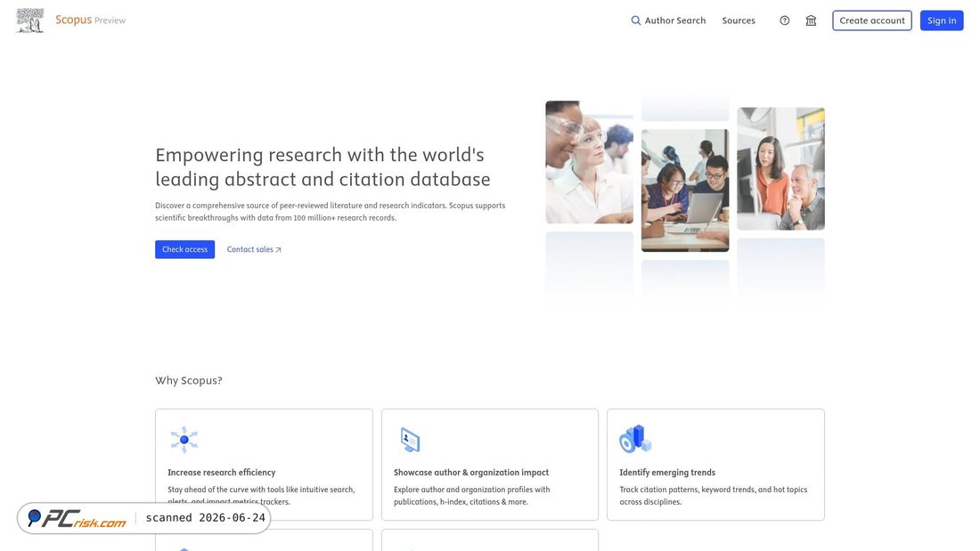Click the Author Search magnifier icon
This screenshot has height=551, width=980.
pos(635,20)
